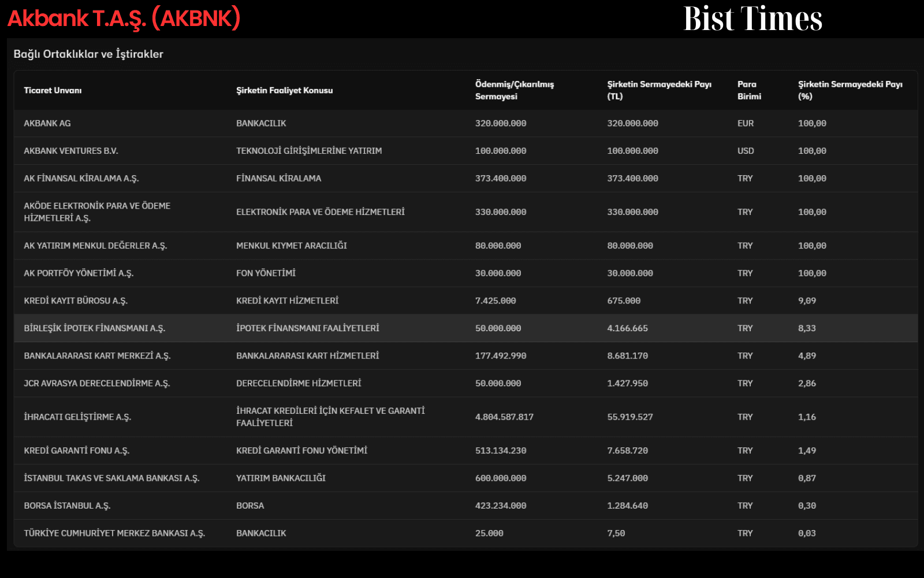924x578 pixels.
Task: Click TEKNOLOJİ GİRİŞİMLERİNE YATIRIM cell
Action: [309, 151]
